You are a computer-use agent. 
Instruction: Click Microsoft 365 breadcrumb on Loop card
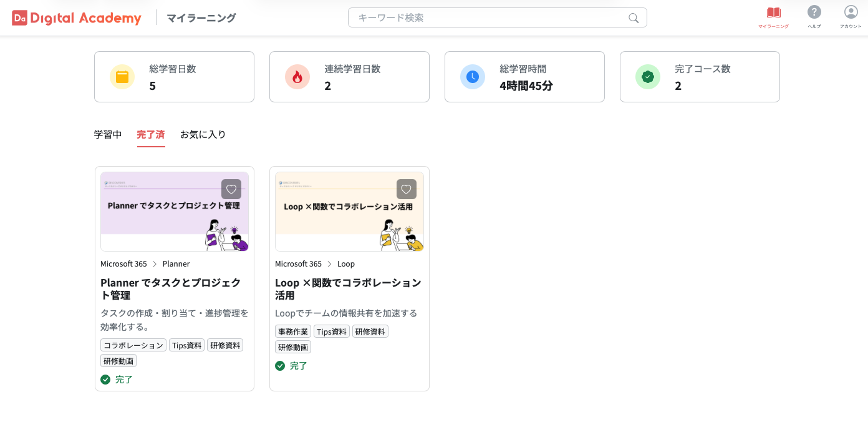(x=298, y=264)
